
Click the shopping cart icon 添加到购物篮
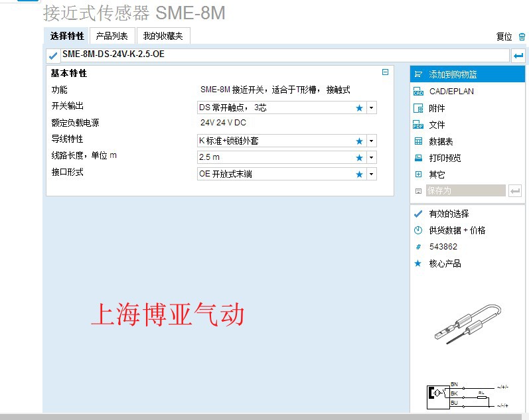point(418,74)
